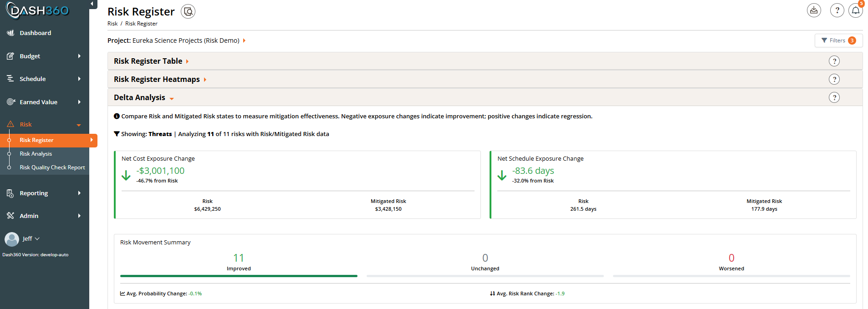Click the info icon before Compare Risk text
This screenshot has width=868, height=309.
click(x=117, y=116)
